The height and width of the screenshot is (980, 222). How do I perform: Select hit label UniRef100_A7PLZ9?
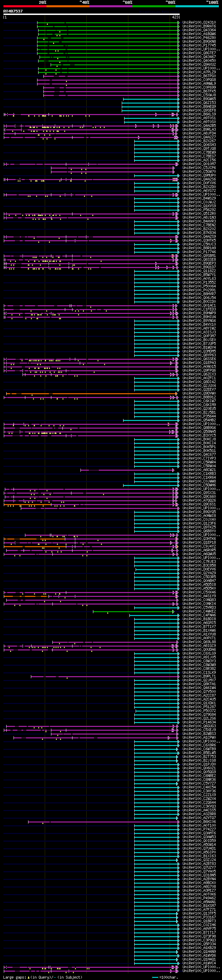[x=199, y=72]
